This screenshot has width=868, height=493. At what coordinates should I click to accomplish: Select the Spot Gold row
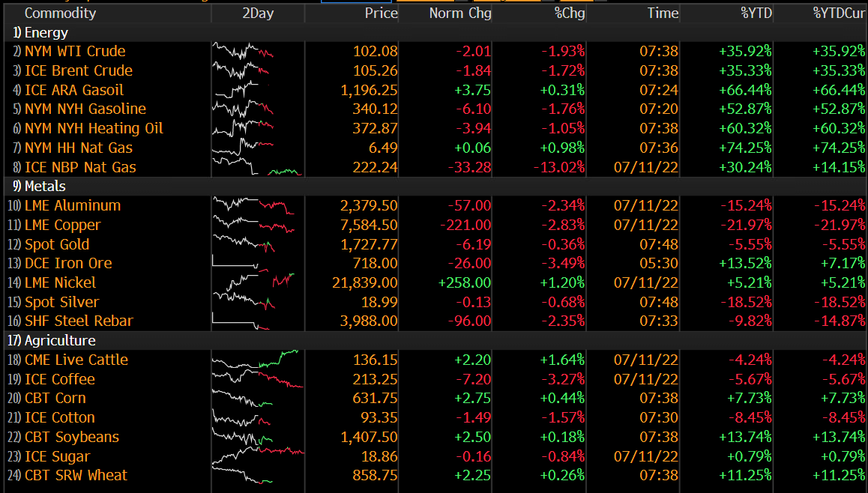click(435, 244)
